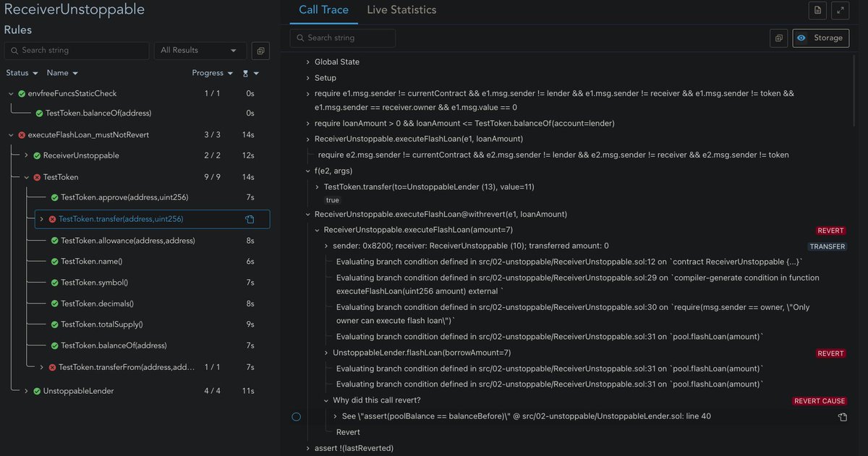This screenshot has height=456, width=868.
Task: Focus the Call Trace Search string field
Action: coord(343,38)
